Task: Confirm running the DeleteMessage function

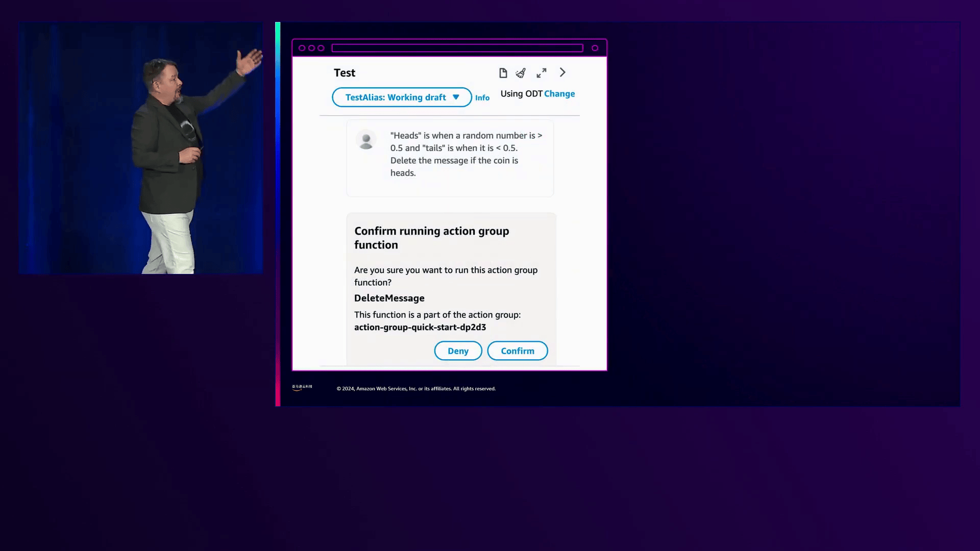Action: coord(517,350)
